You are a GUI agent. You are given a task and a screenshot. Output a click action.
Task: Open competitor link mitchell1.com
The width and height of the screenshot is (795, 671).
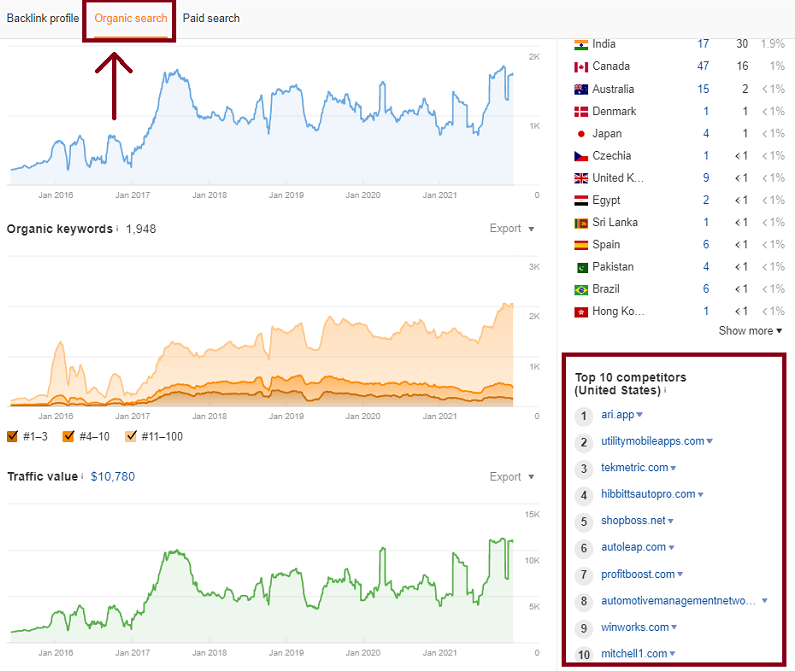point(634,654)
